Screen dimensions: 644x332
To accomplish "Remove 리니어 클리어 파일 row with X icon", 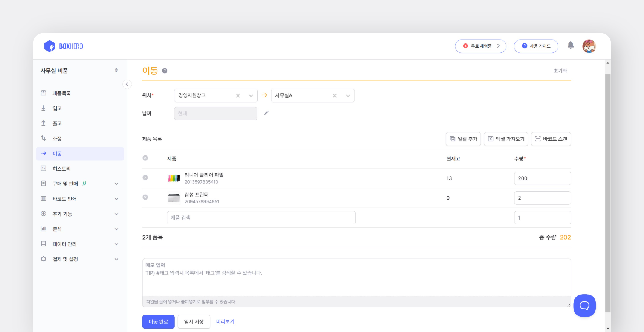I will point(145,178).
